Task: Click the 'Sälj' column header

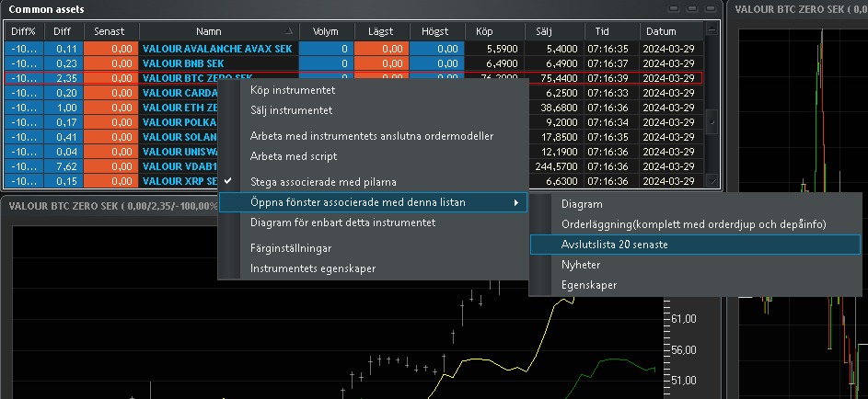Action: pyautogui.click(x=552, y=31)
